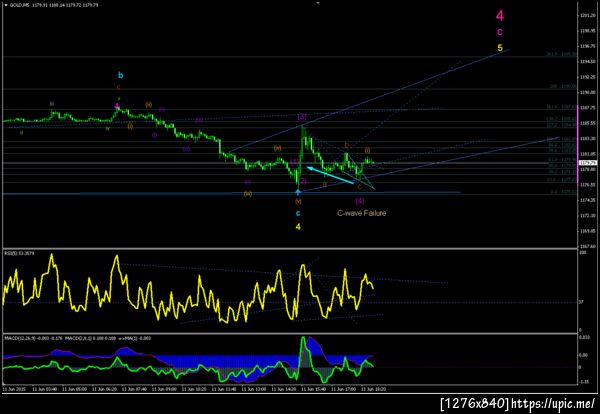Select the magenta (3) label at spike top

click(302, 117)
